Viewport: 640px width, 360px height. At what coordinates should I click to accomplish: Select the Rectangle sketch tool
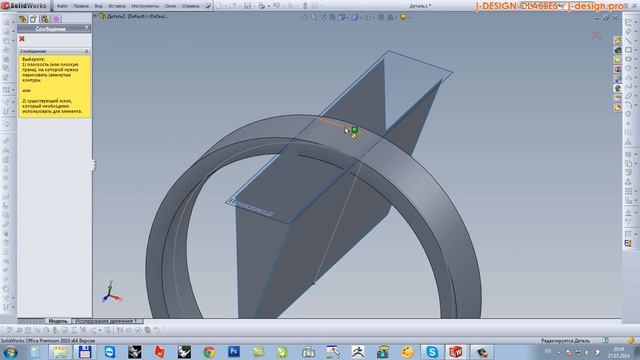pos(629,50)
